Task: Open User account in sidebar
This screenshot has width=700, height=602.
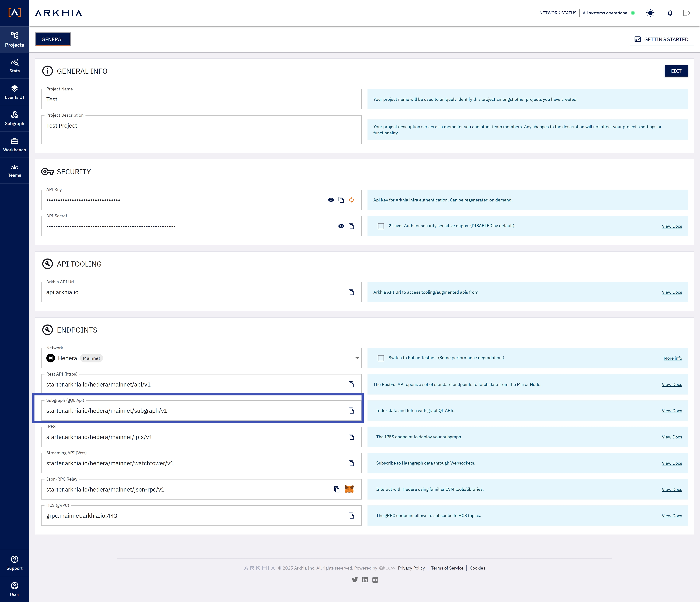Action: click(15, 589)
